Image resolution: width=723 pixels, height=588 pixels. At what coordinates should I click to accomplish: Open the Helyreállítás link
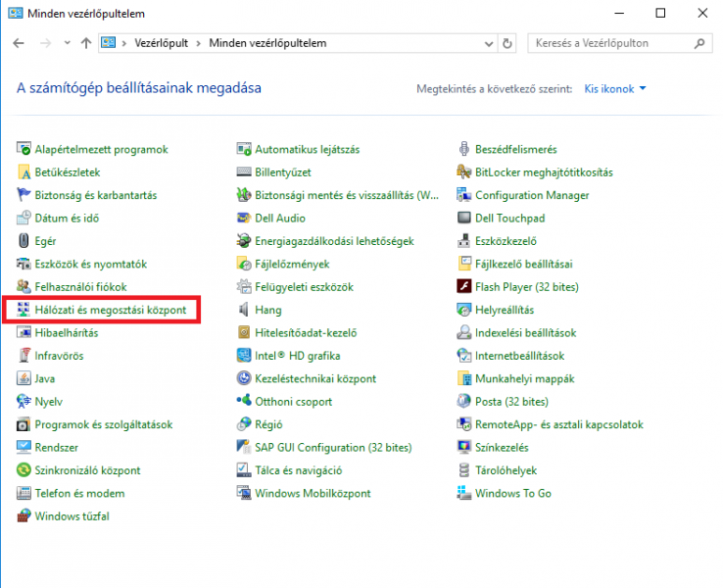coord(505,310)
